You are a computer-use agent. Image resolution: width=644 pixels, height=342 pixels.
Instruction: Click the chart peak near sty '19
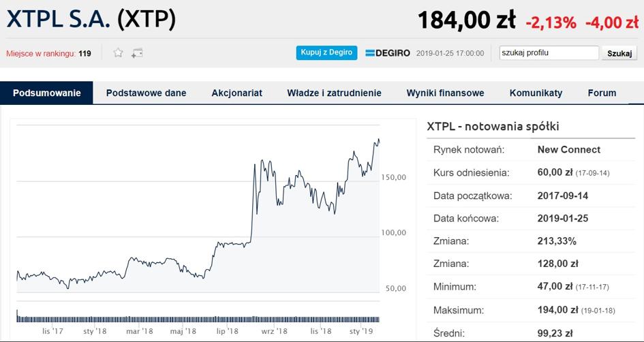(378, 140)
